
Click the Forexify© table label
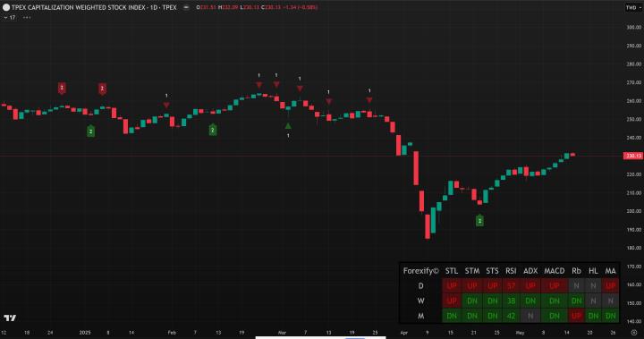421,271
